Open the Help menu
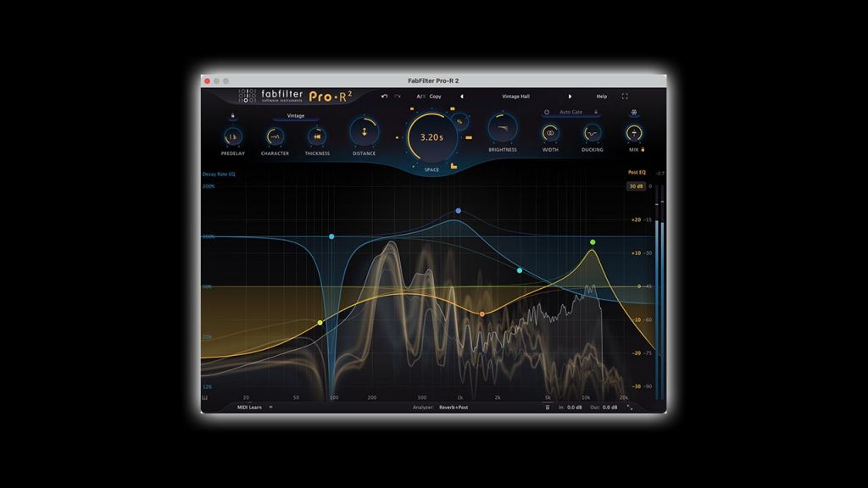Screen dimensions: 868x488 [x=601, y=97]
